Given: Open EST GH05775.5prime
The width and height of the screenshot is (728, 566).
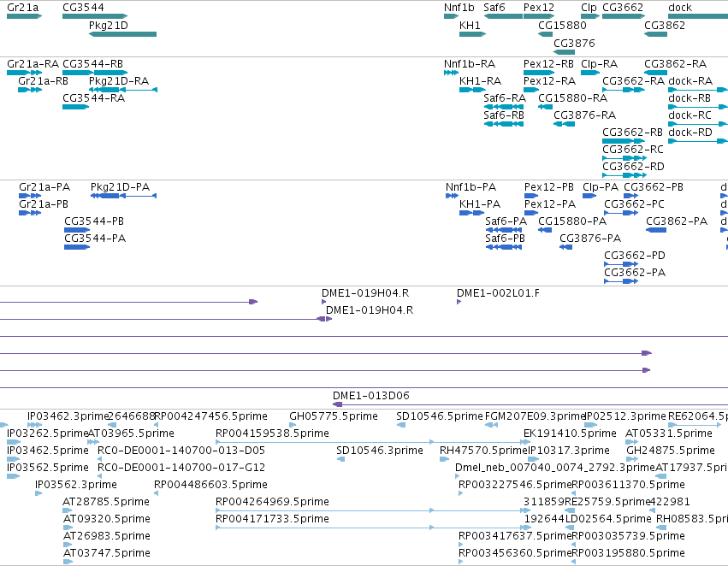Looking at the screenshot, I should 293,425.
